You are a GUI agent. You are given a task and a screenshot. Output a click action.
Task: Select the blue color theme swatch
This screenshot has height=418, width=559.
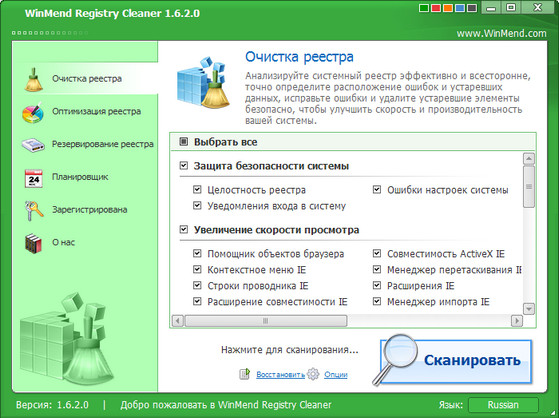click(460, 8)
